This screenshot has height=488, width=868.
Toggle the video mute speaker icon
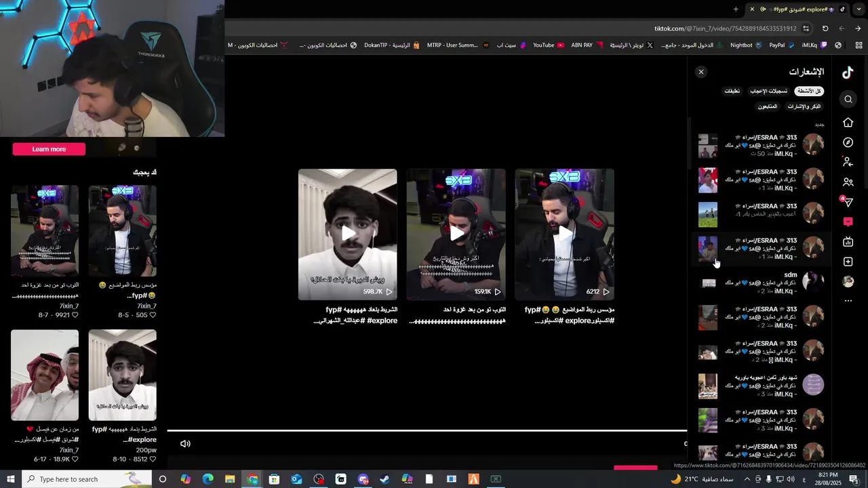coord(185,444)
